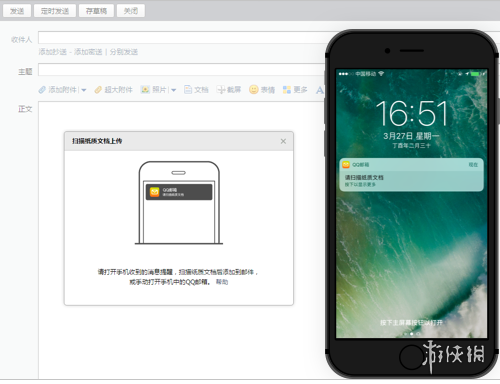Image resolution: width=500 pixels, height=384 pixels.
Task: Click the 添加附件 paperclip icon
Action: [42, 90]
